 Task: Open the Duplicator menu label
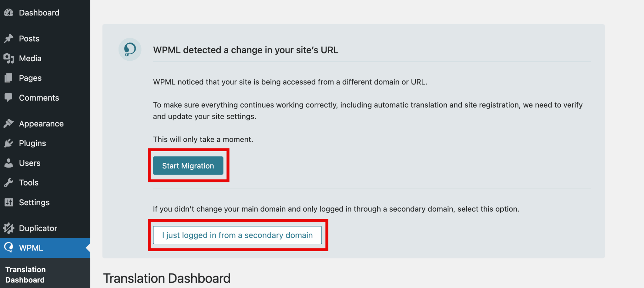38,228
